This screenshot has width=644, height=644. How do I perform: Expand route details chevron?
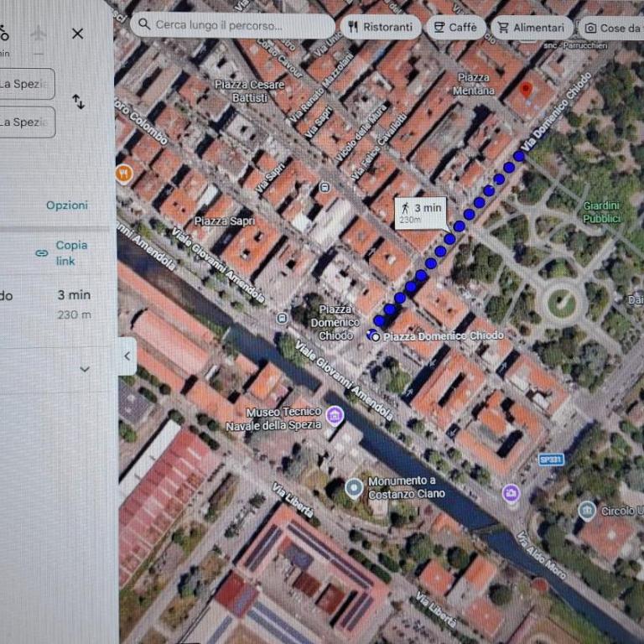(x=85, y=369)
